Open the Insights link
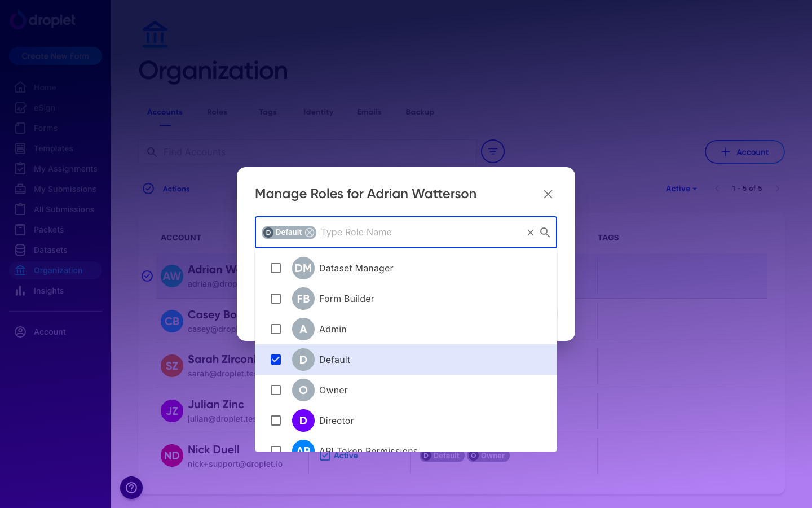Screen dimensions: 812x508 (48, 291)
